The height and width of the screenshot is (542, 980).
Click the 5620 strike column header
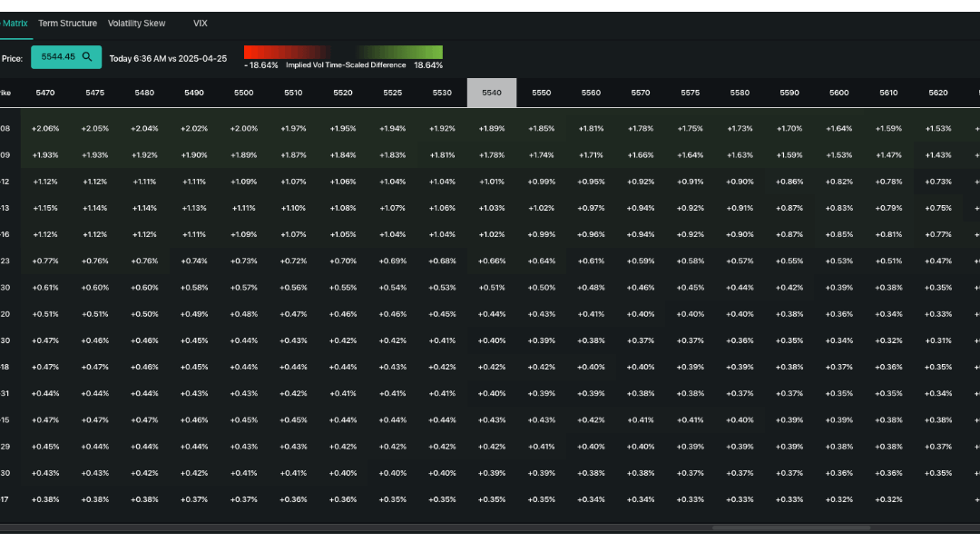click(x=937, y=93)
